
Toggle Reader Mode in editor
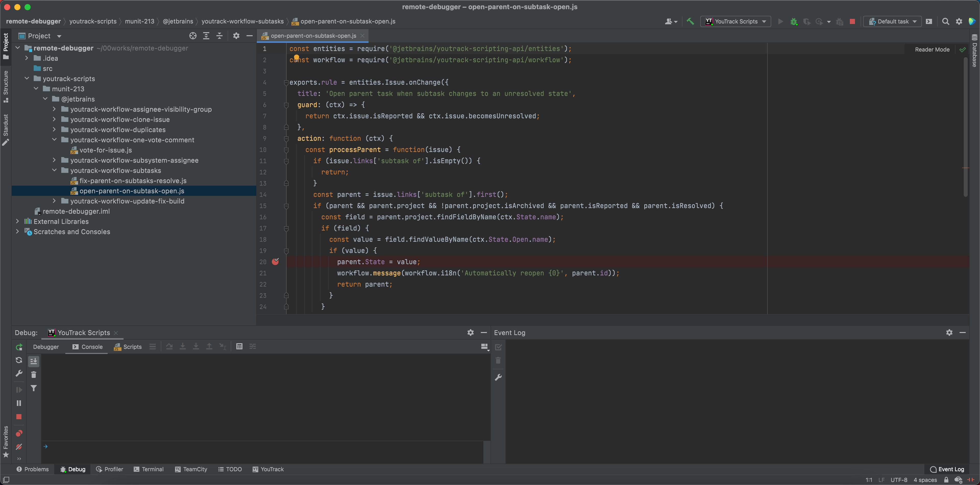tap(932, 49)
